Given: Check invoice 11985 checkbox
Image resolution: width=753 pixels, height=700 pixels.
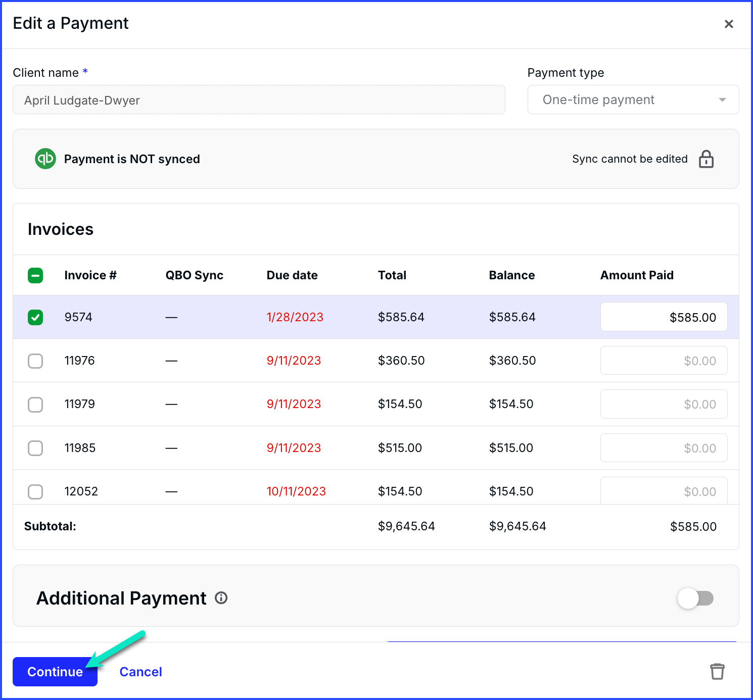Looking at the screenshot, I should 35,448.
